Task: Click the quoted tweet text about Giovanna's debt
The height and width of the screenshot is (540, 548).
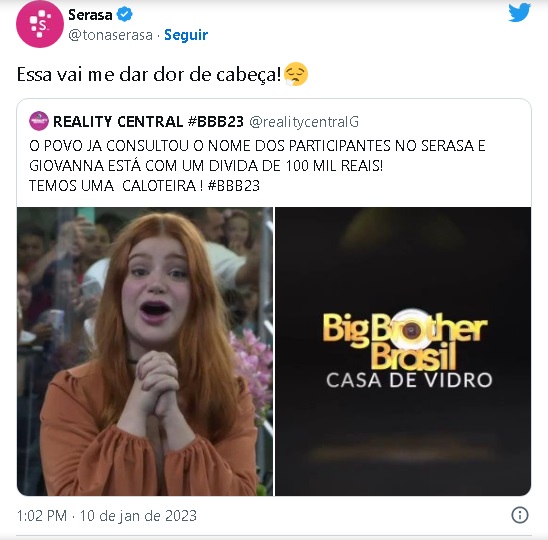Action: pos(257,166)
